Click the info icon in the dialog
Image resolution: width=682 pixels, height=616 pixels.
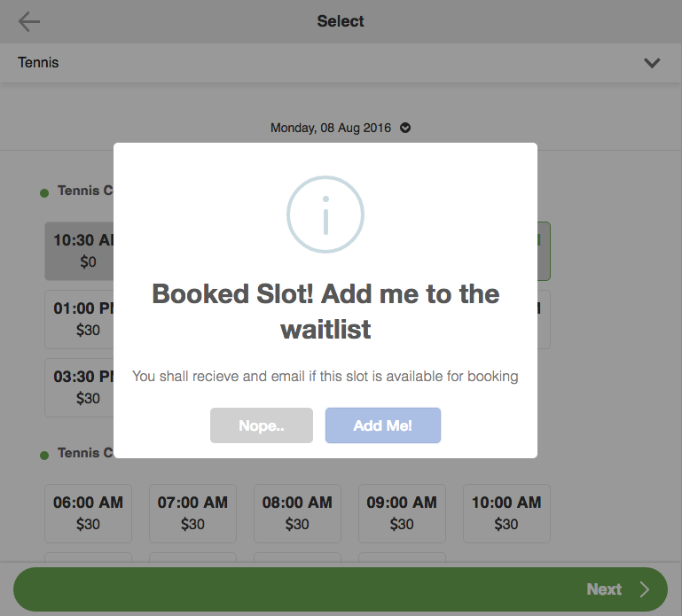(325, 214)
